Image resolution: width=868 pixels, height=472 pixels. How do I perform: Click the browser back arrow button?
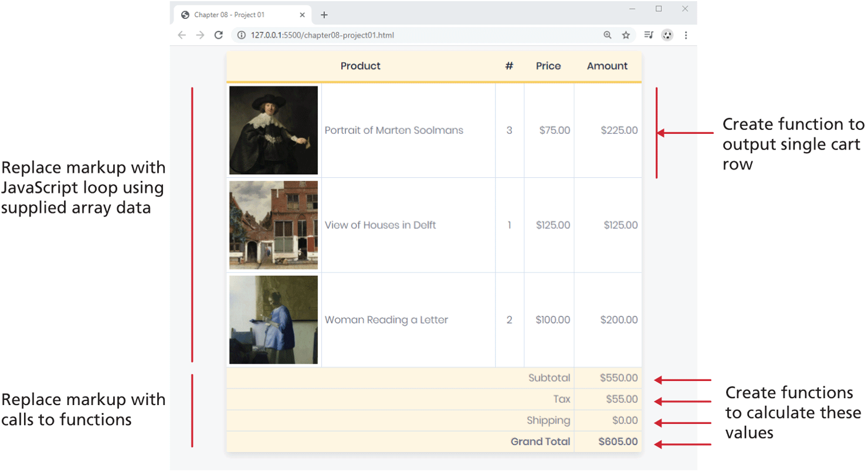(182, 35)
